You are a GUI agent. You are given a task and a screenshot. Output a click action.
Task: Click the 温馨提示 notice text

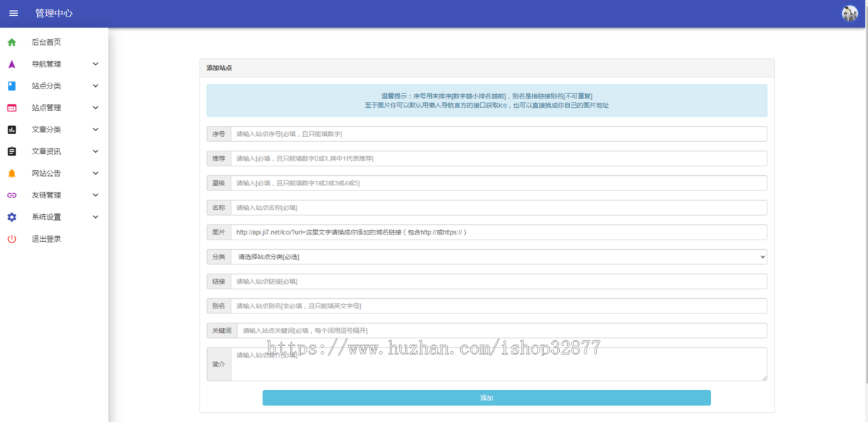point(487,101)
